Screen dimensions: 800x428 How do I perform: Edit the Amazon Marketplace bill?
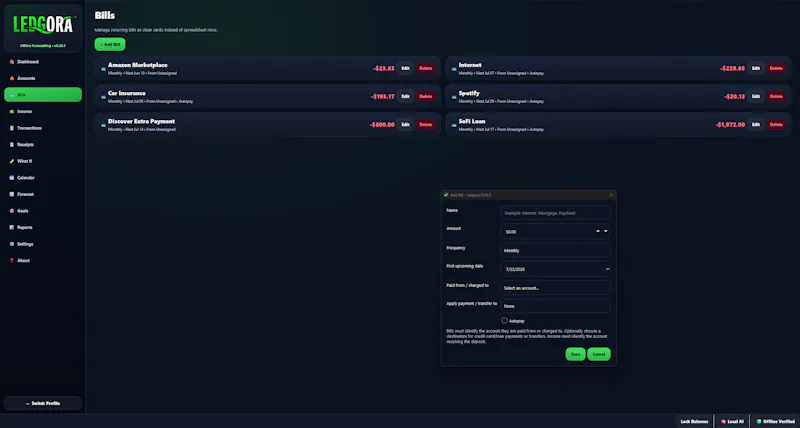click(405, 68)
